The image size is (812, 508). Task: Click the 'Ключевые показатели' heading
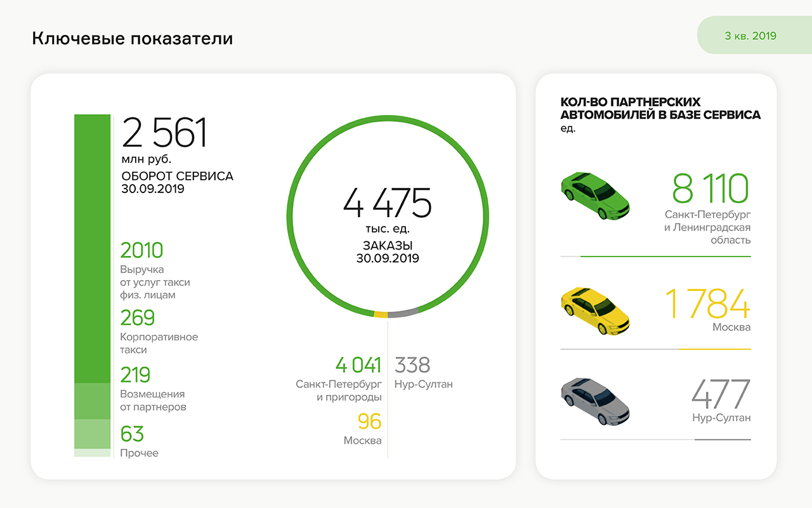(x=133, y=39)
